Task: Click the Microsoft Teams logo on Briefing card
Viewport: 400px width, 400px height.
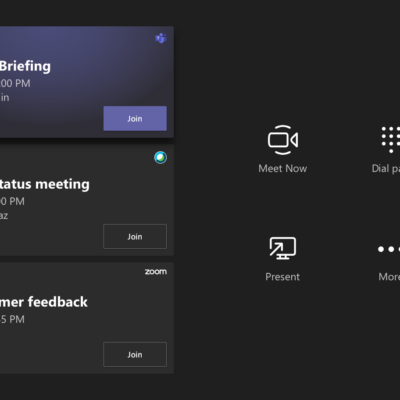Action: coord(161,38)
